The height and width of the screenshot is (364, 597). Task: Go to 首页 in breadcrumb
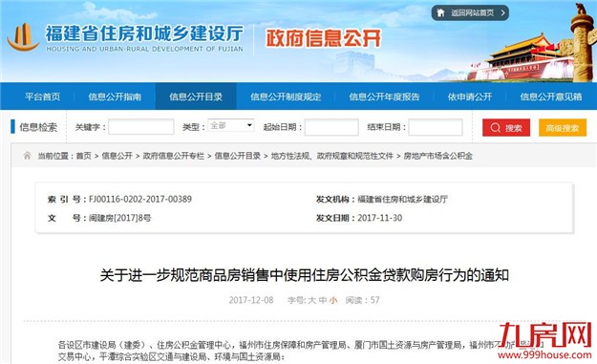click(83, 156)
